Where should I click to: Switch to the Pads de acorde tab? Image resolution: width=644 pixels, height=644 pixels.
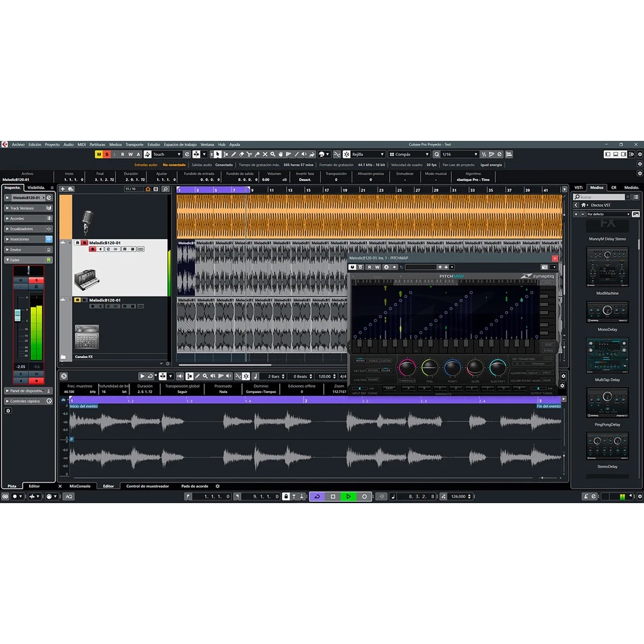[x=195, y=486]
